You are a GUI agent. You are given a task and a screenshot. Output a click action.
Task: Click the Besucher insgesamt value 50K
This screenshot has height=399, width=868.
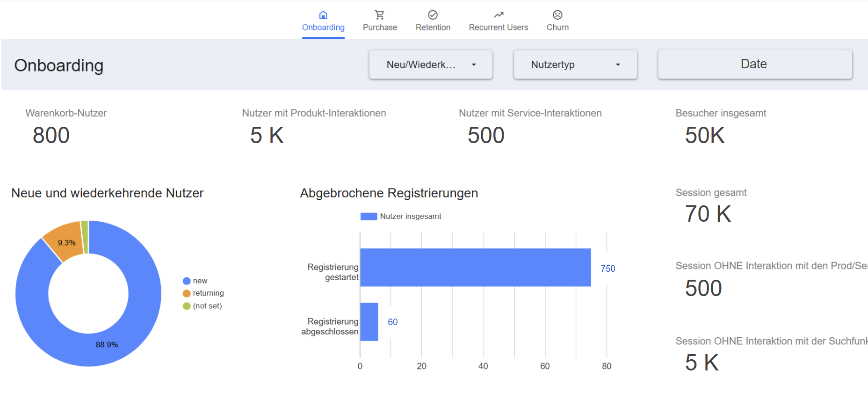(705, 136)
